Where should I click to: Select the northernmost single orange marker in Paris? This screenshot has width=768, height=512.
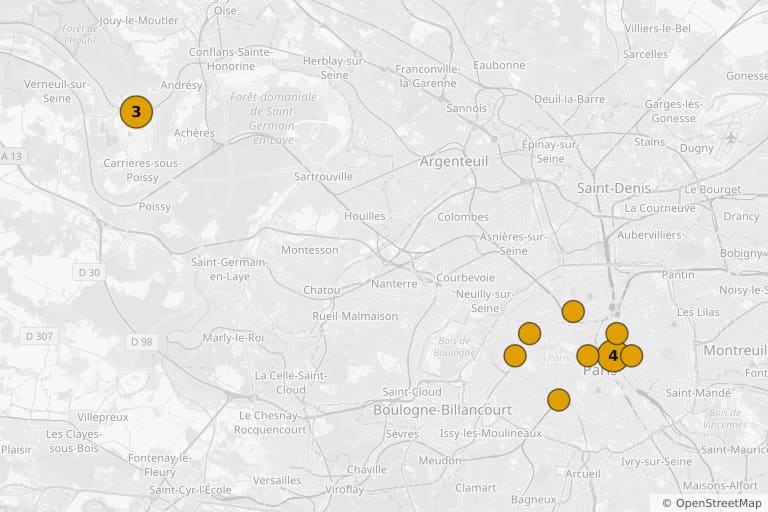click(573, 311)
